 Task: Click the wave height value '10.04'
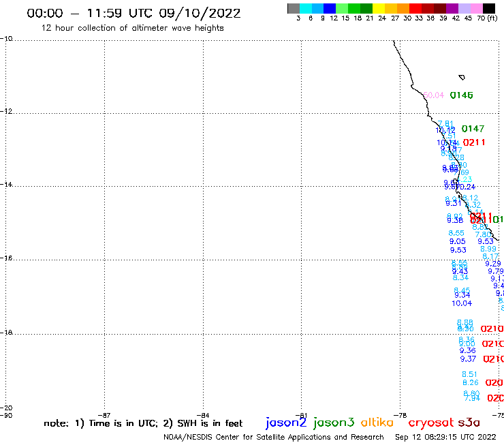(x=462, y=303)
